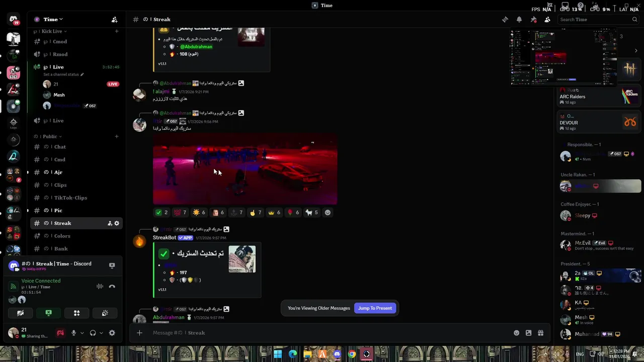Toggle the member list icon
Screen dimensions: 644x362
click(x=547, y=20)
